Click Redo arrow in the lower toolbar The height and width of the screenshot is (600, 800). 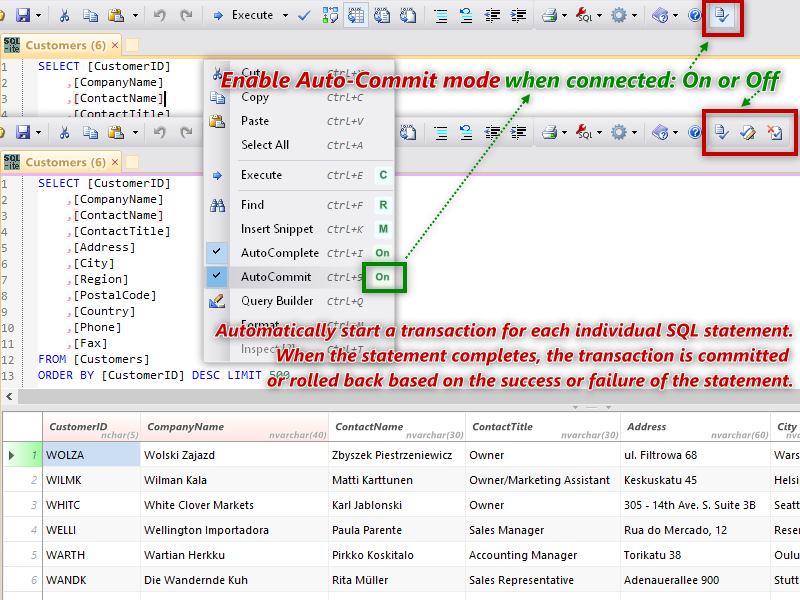click(x=186, y=133)
